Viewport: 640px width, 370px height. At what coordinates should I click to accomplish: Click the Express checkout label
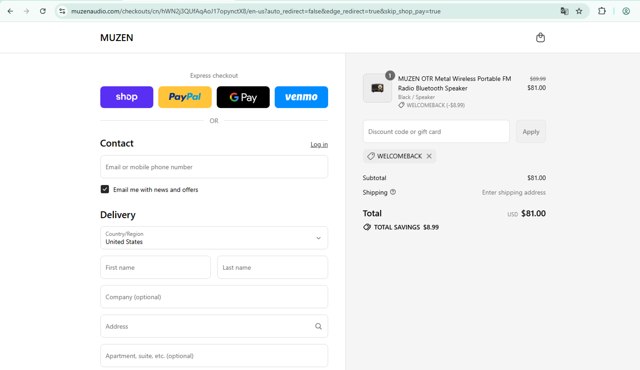pos(214,75)
